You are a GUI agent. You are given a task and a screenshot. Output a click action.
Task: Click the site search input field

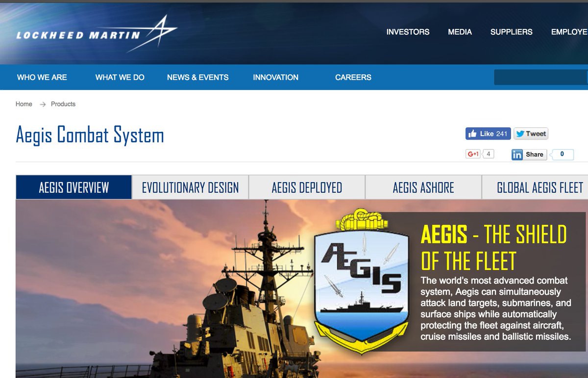tap(541, 77)
